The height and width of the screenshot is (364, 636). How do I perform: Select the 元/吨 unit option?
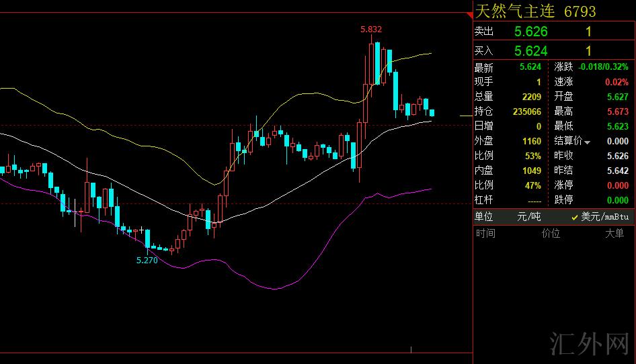[528, 216]
